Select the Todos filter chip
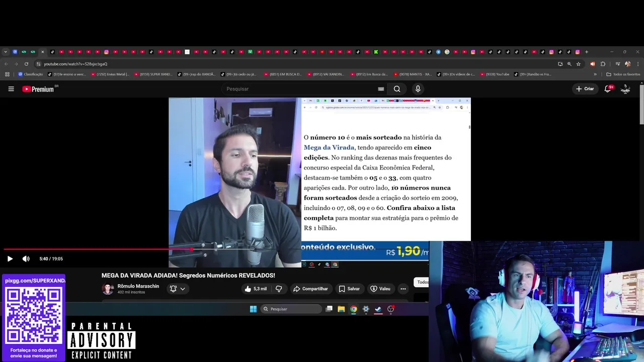The width and height of the screenshot is (644, 362). [422, 282]
